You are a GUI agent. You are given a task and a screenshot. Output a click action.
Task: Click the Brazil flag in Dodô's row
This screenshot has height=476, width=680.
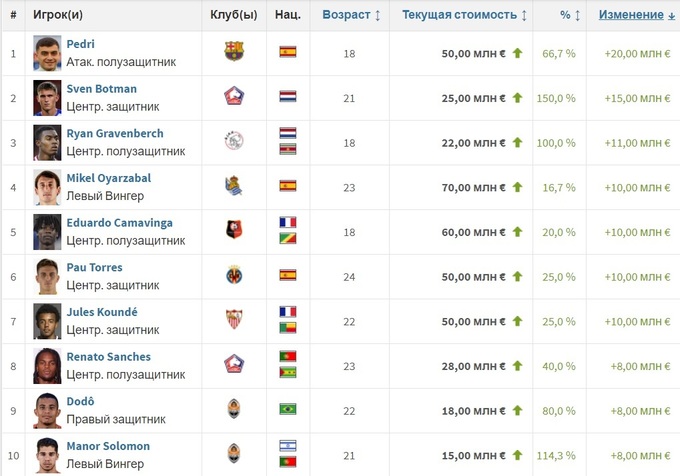coord(288,409)
